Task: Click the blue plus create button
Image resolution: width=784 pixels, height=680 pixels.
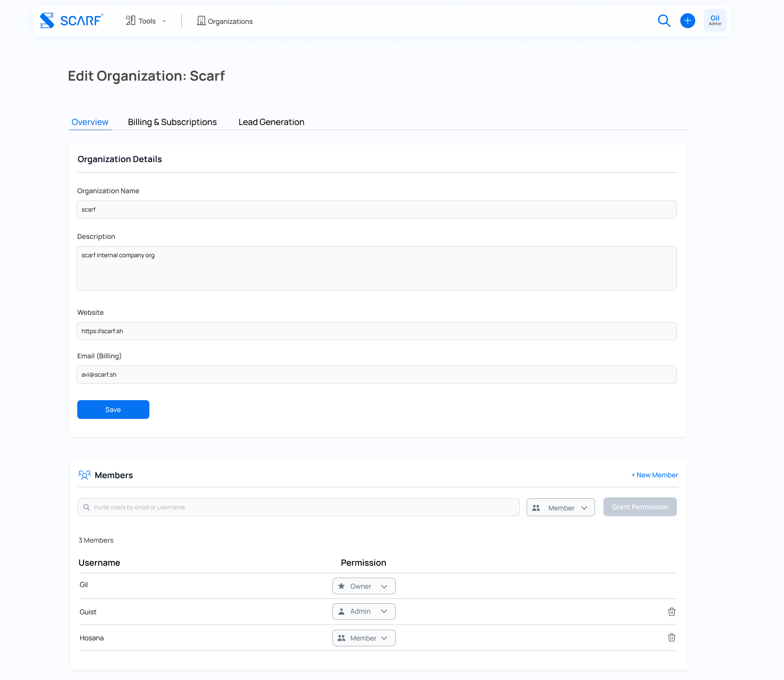Action: tap(687, 20)
